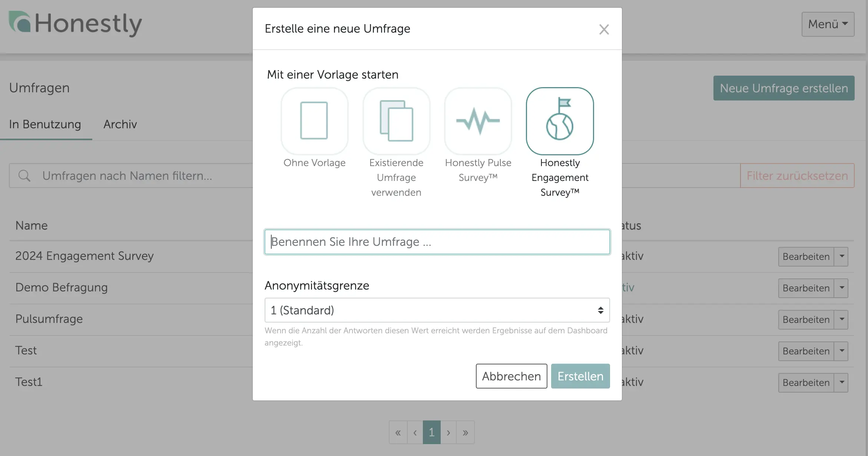Switch to the Archiv tab
Image resolution: width=868 pixels, height=456 pixels.
click(x=120, y=124)
